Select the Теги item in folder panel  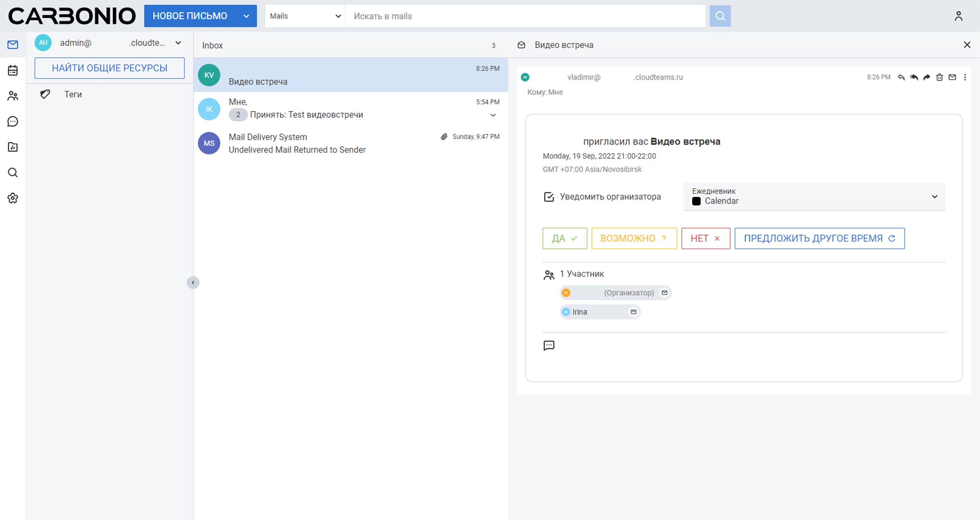click(73, 94)
